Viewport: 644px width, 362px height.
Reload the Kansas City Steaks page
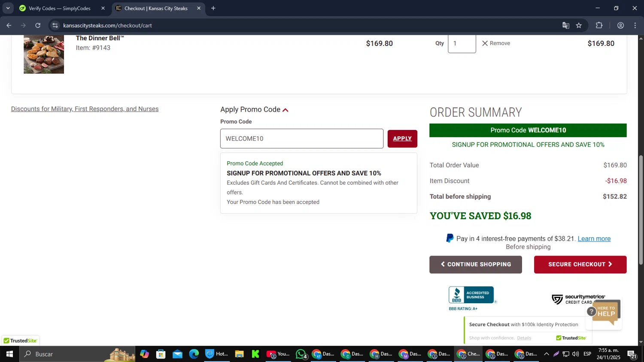coord(38,25)
